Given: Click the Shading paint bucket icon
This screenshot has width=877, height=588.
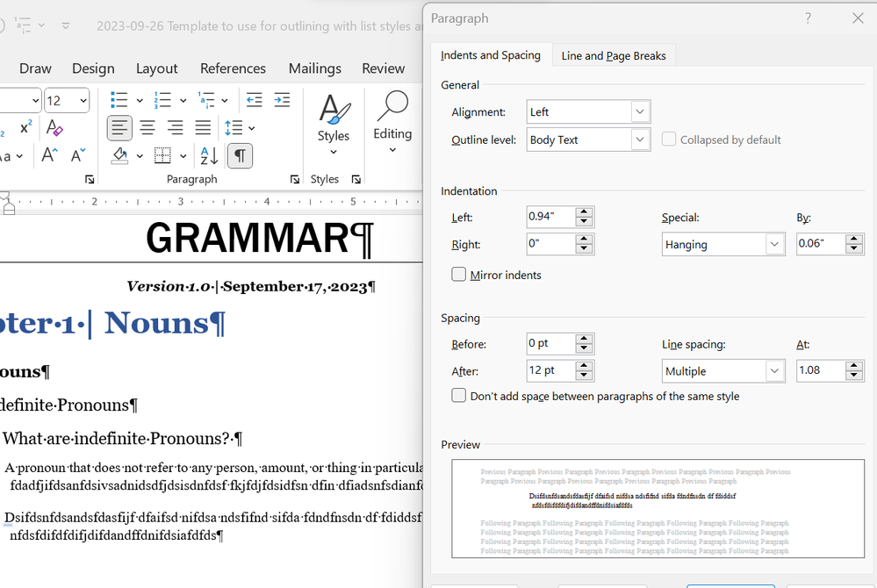Looking at the screenshot, I should [119, 156].
